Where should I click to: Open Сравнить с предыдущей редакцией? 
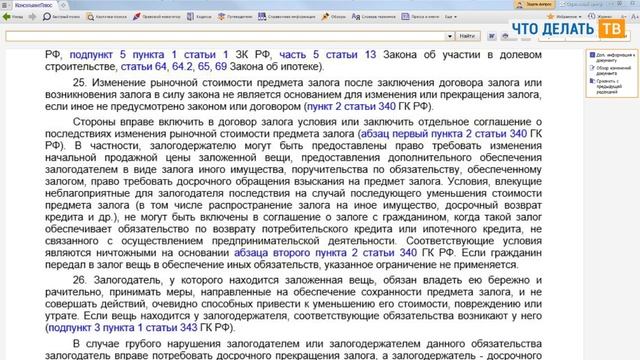tap(607, 86)
